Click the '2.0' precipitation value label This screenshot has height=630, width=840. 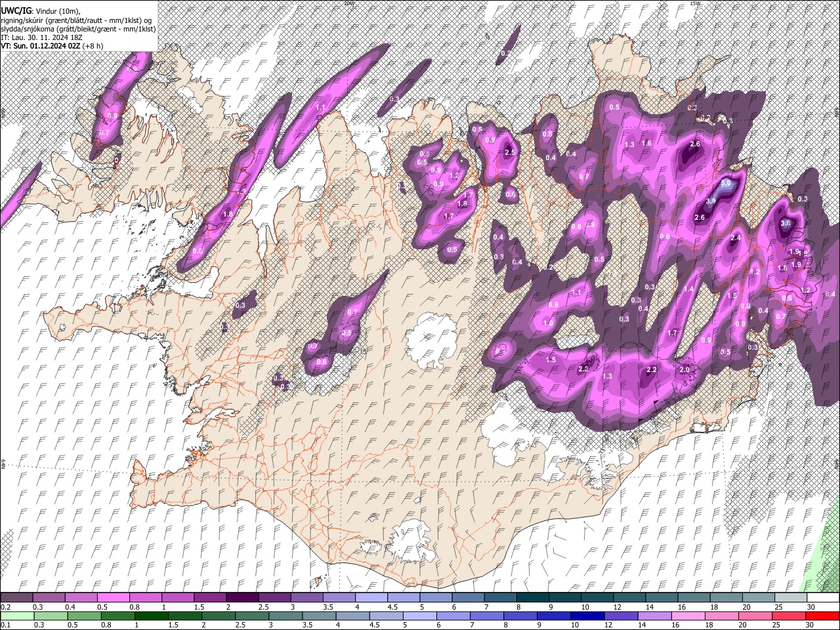click(684, 370)
